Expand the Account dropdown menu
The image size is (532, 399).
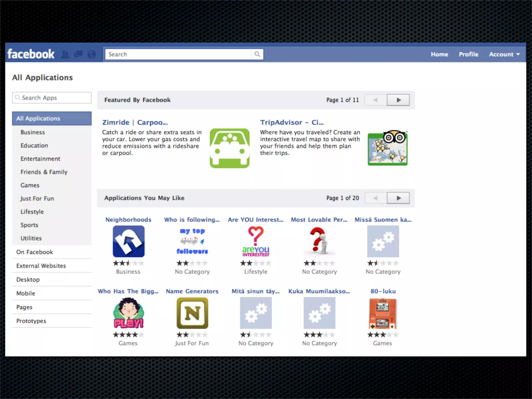[504, 54]
